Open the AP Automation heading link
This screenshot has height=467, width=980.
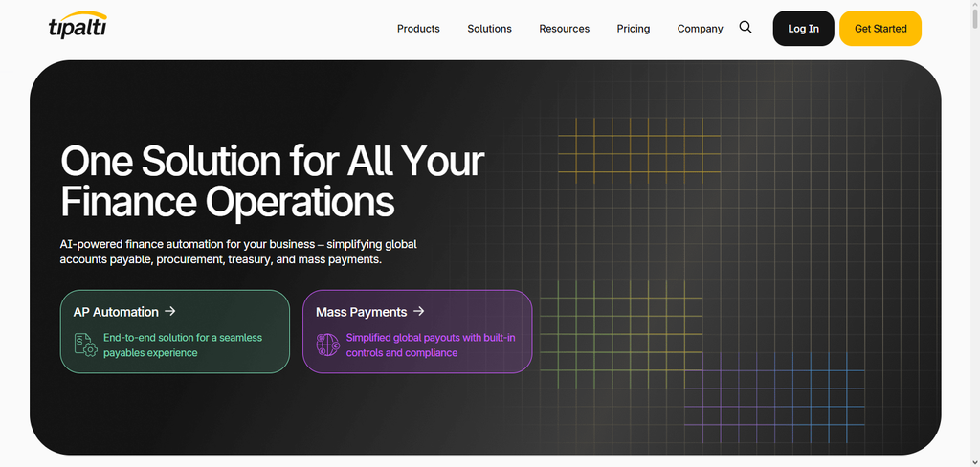116,311
